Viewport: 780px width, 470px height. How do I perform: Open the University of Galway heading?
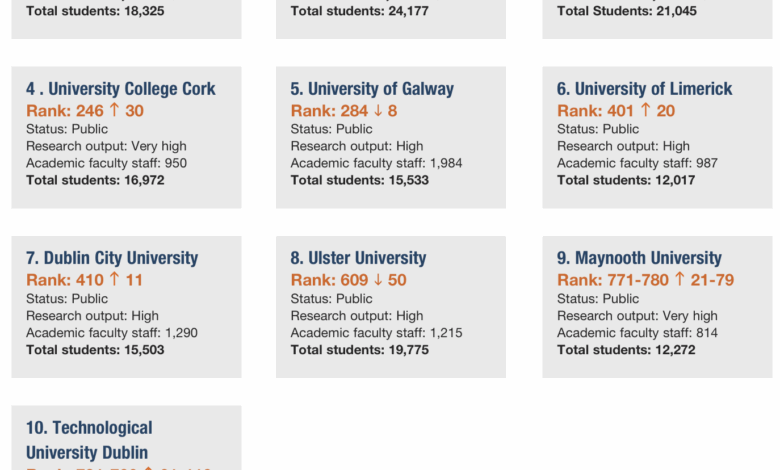tap(372, 89)
